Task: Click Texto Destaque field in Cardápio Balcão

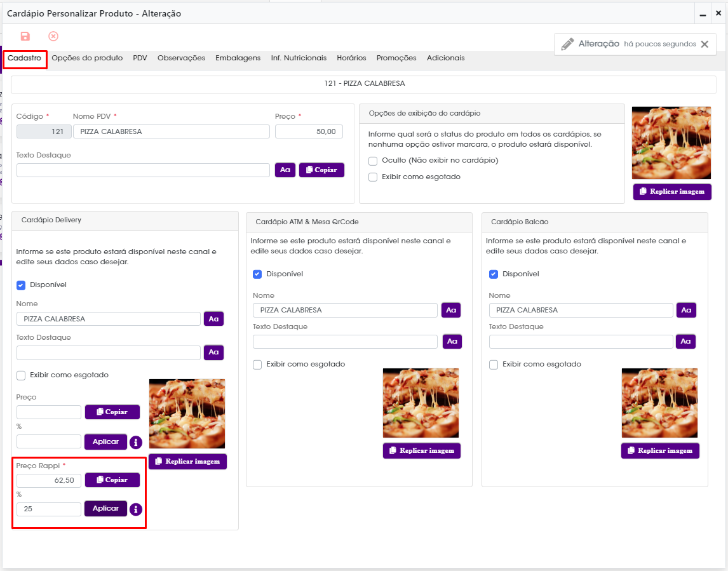Action: pyautogui.click(x=581, y=342)
